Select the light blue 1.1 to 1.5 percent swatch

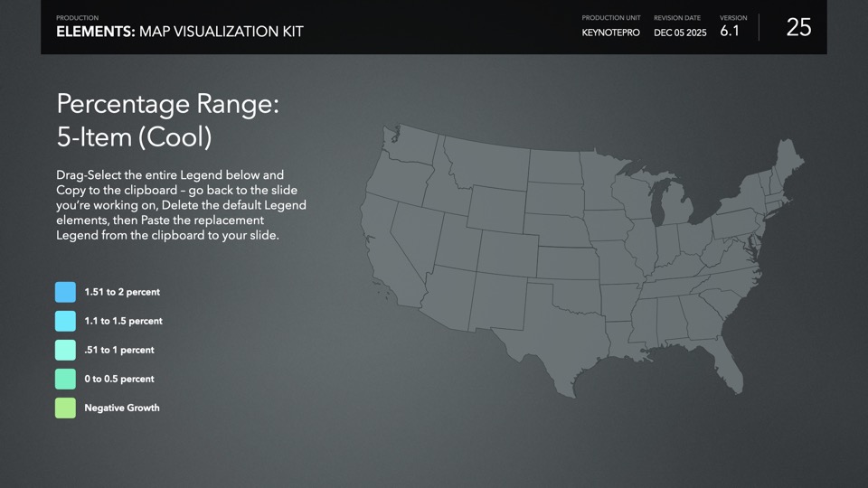click(65, 321)
